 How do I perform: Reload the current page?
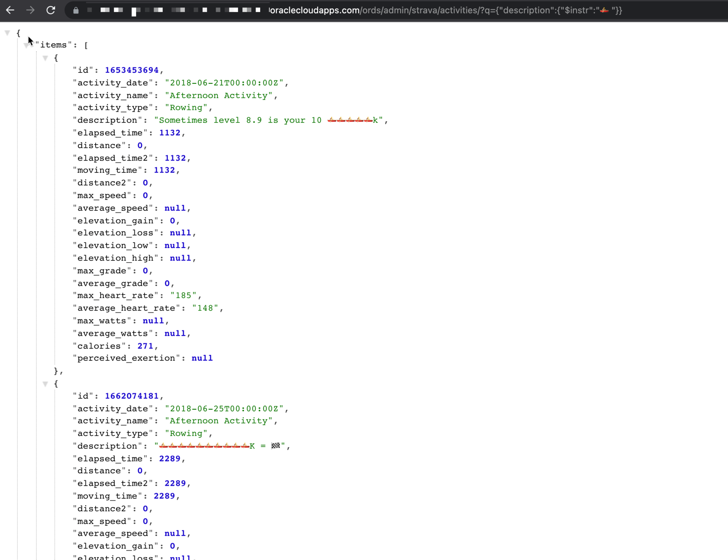pyautogui.click(x=51, y=10)
